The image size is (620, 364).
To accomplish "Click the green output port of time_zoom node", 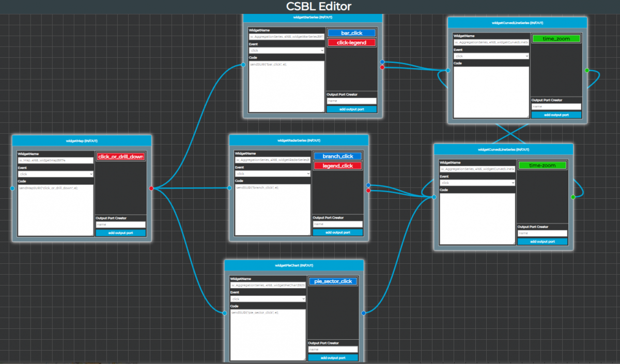I will click(x=586, y=70).
